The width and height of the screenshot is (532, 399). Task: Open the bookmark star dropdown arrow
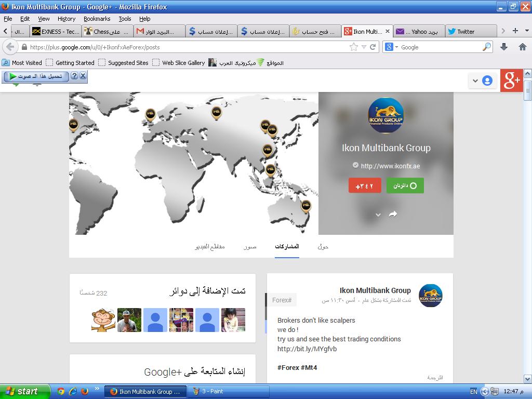[x=364, y=47]
